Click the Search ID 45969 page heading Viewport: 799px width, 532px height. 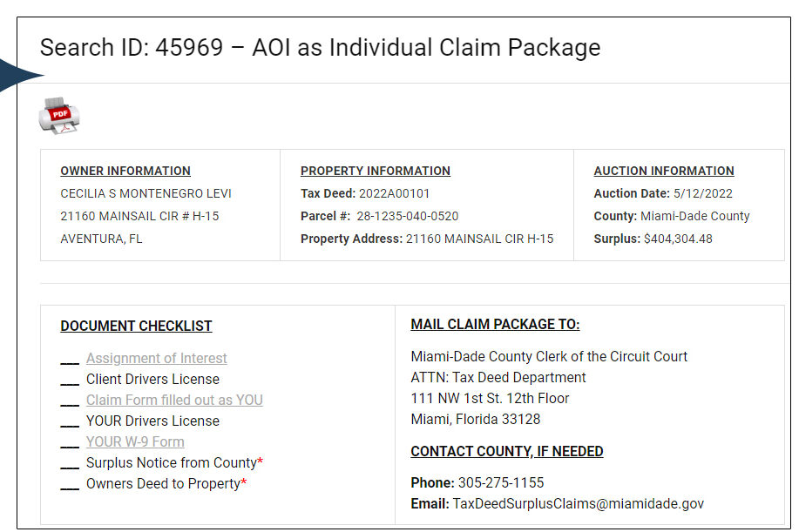[x=320, y=47]
